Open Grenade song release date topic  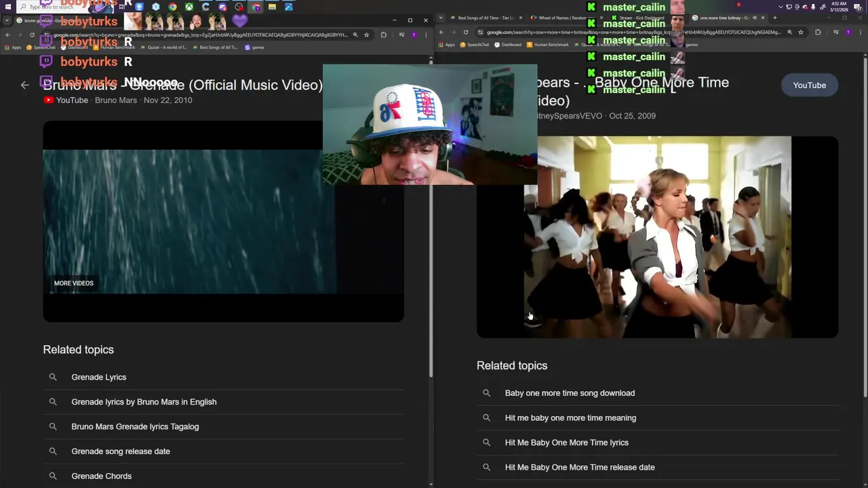[121, 451]
